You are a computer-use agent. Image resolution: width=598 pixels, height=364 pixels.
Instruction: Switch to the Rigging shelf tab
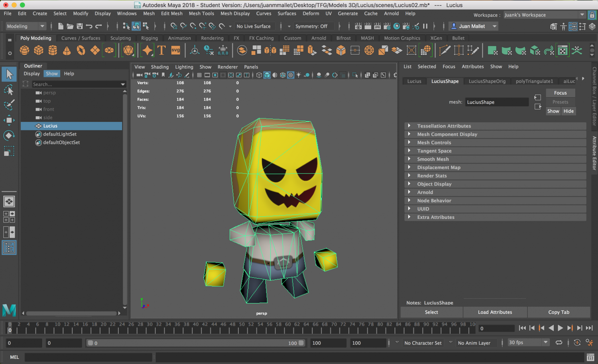[149, 38]
